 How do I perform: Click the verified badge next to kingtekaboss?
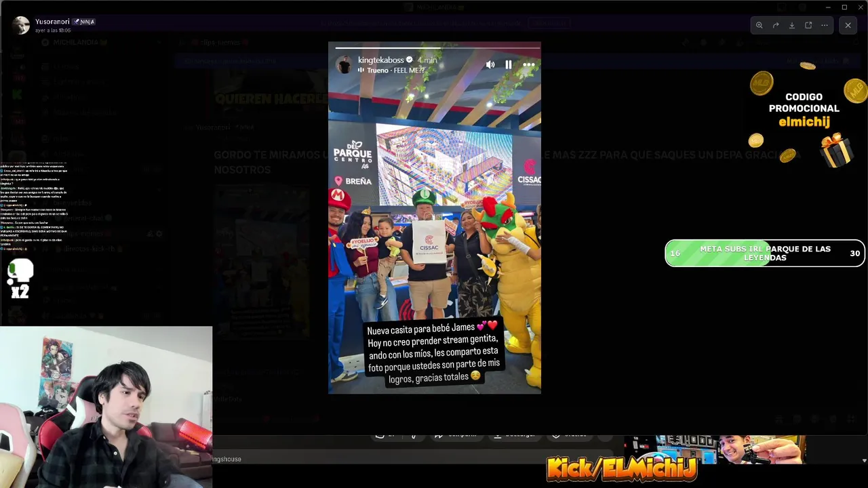click(410, 60)
